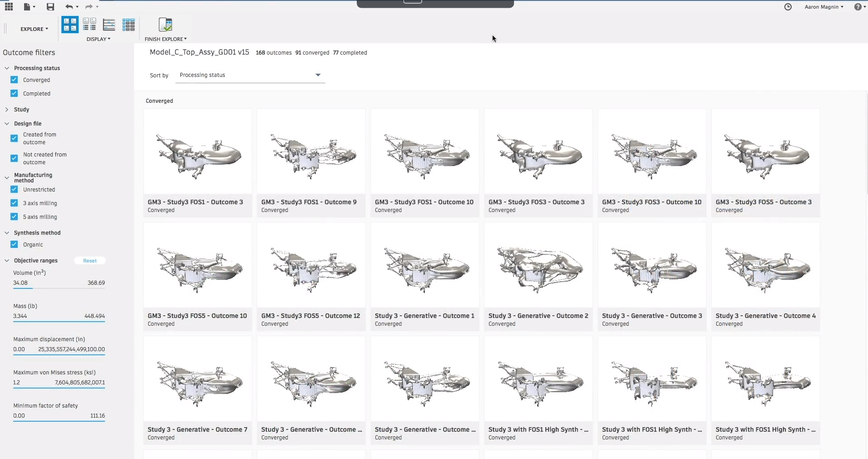Image resolution: width=868 pixels, height=459 pixels.
Task: Click the Mass range slider
Action: click(59, 321)
